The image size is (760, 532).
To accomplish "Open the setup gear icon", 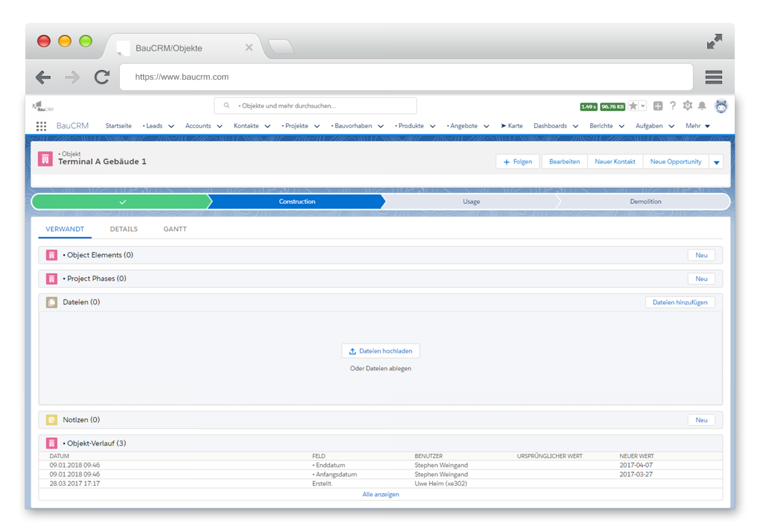I will click(x=687, y=106).
